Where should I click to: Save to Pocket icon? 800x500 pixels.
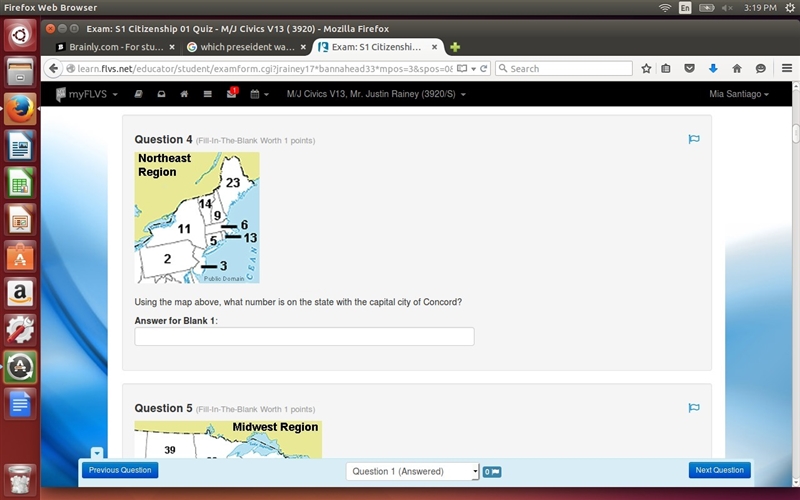pyautogui.click(x=689, y=68)
